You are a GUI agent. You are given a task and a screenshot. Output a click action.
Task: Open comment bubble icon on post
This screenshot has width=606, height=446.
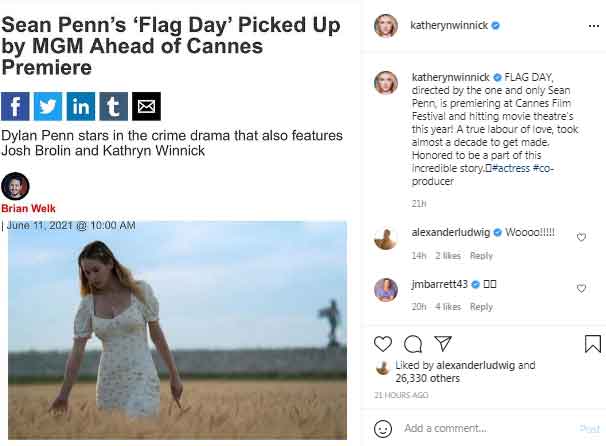click(413, 344)
